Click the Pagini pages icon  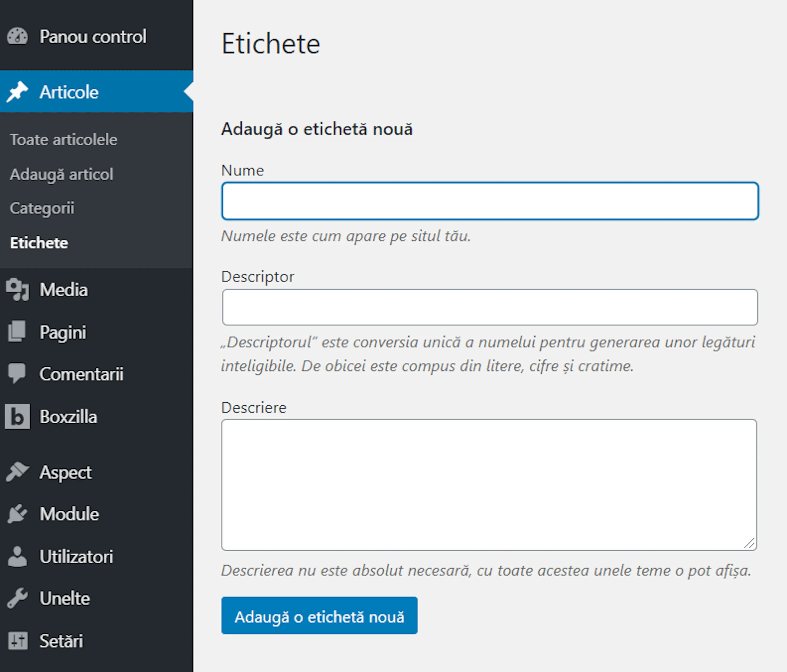[x=17, y=331]
